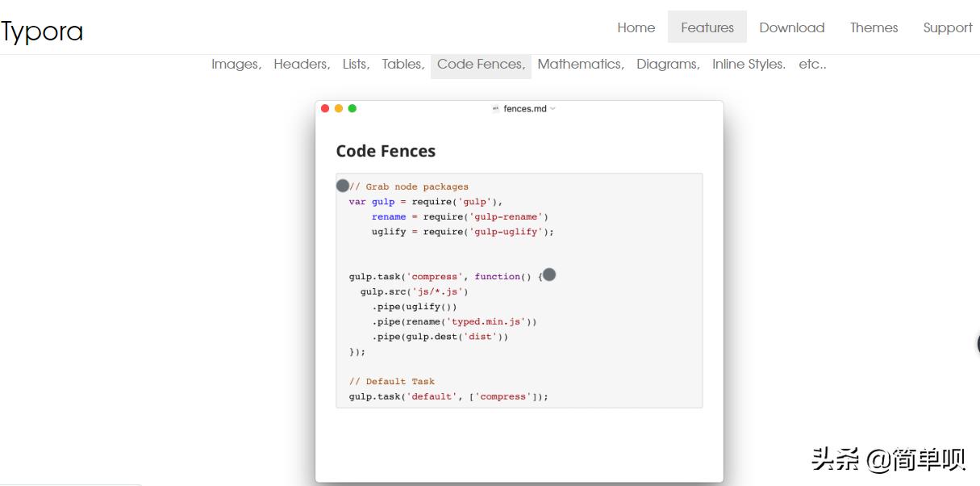Click the gray dot beside the Grab comment
Viewport: 980px width, 486px height.
coord(343,186)
